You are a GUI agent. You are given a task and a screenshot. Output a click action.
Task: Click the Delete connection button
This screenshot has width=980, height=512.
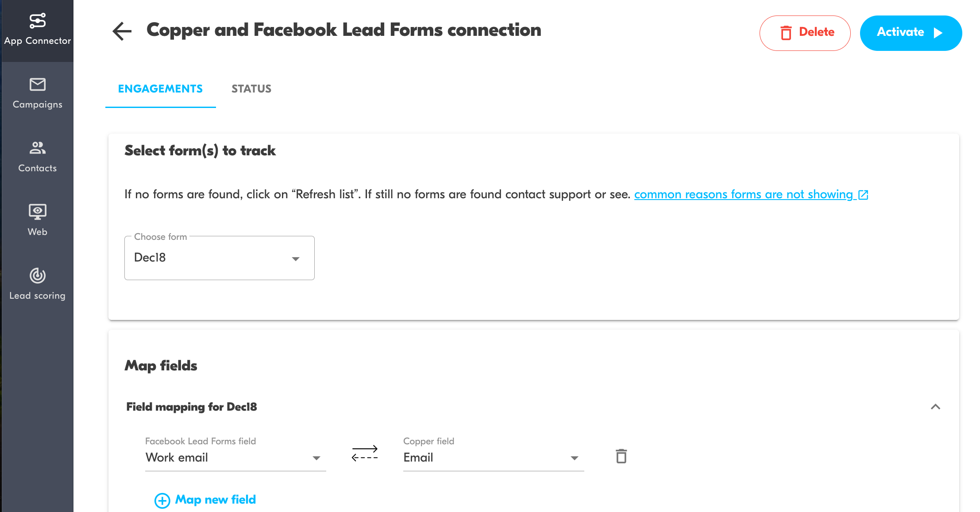point(805,33)
